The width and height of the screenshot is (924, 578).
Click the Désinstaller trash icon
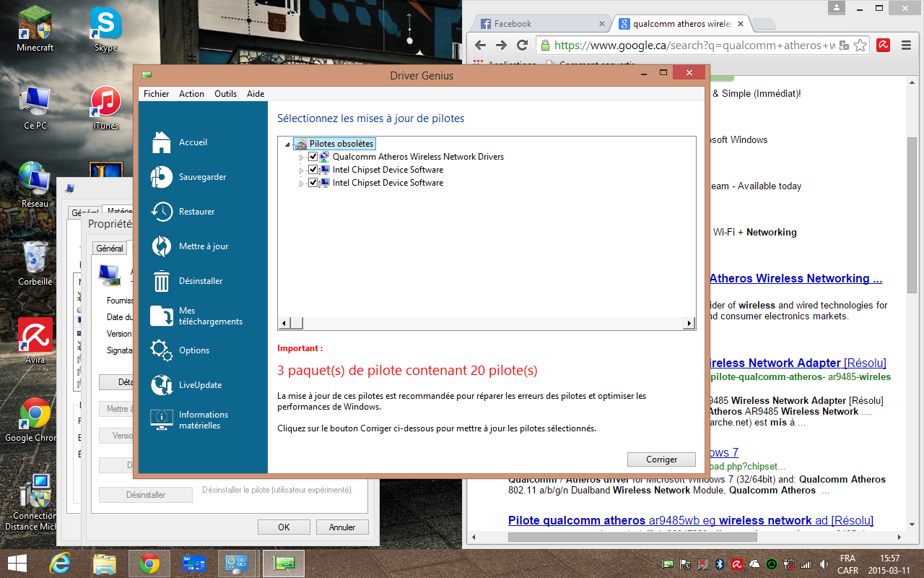click(x=162, y=281)
